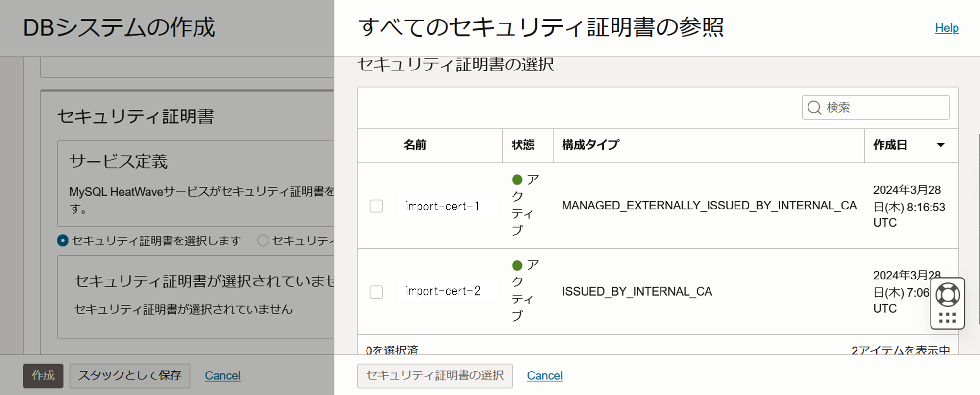Select the セキュリティ証明書を選択します radio button
This screenshot has height=395, width=980.
[x=63, y=241]
